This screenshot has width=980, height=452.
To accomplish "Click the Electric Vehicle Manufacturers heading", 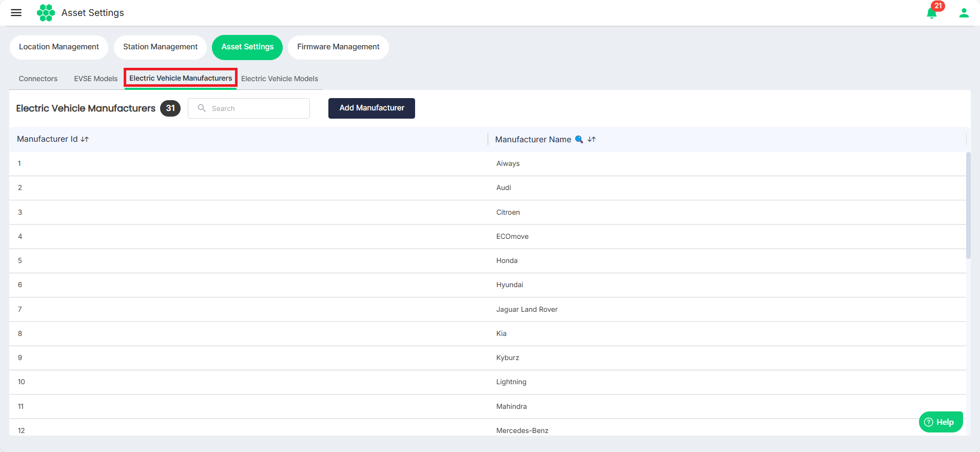I will click(86, 108).
